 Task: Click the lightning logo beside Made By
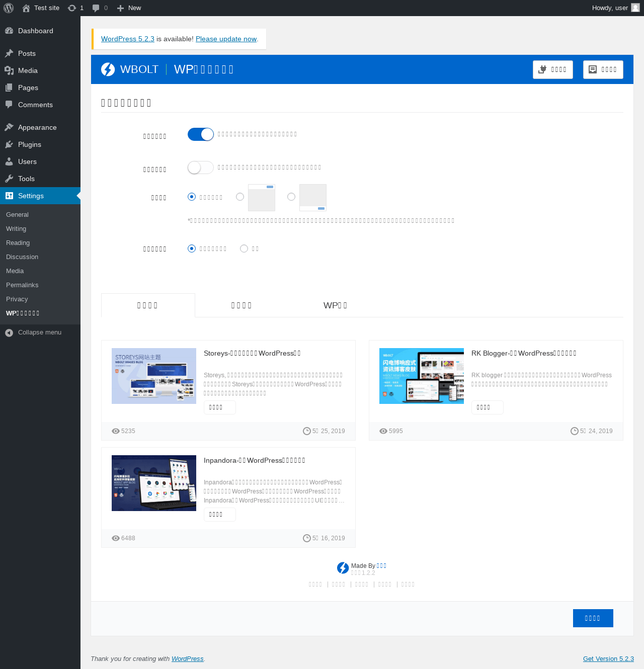(x=343, y=568)
